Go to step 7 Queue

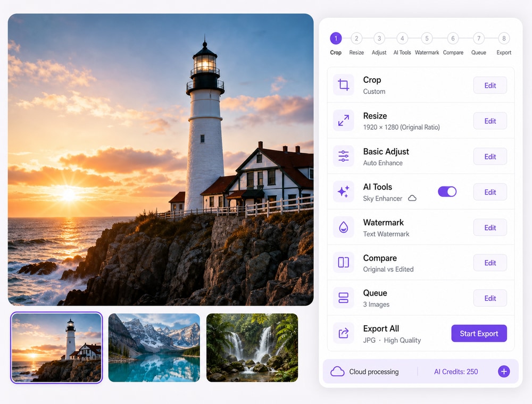click(x=479, y=38)
